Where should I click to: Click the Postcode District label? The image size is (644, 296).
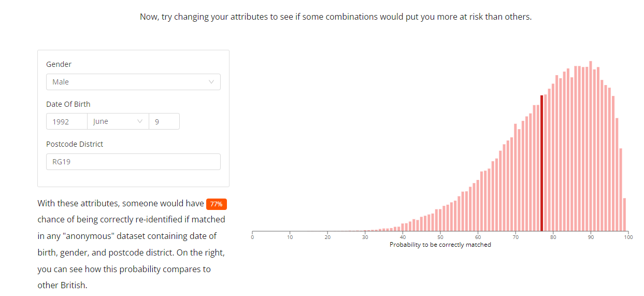pos(75,144)
